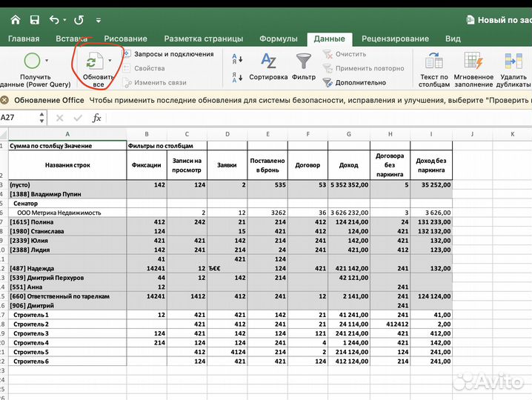Switch to the Формулы tab
This screenshot has height=400, width=532.
point(279,39)
